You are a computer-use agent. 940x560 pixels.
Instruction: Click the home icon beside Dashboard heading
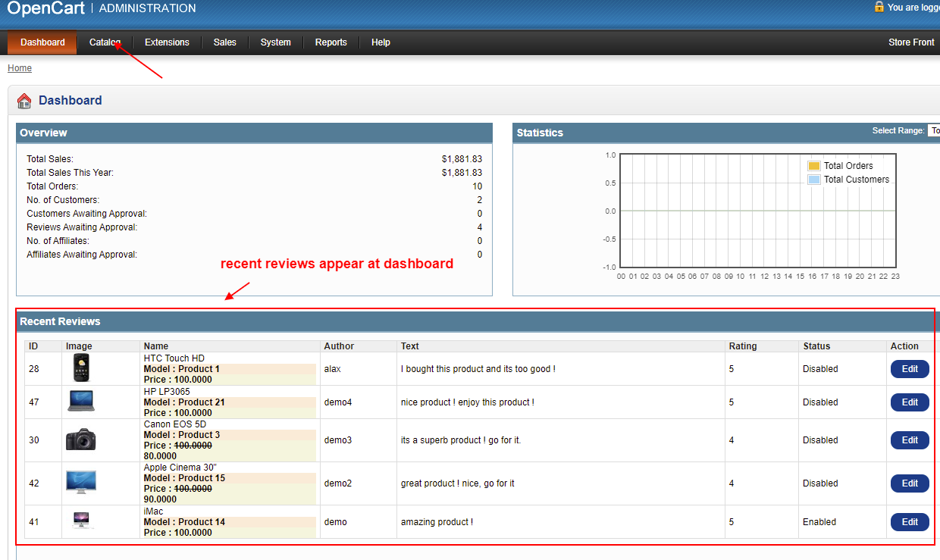click(x=23, y=99)
